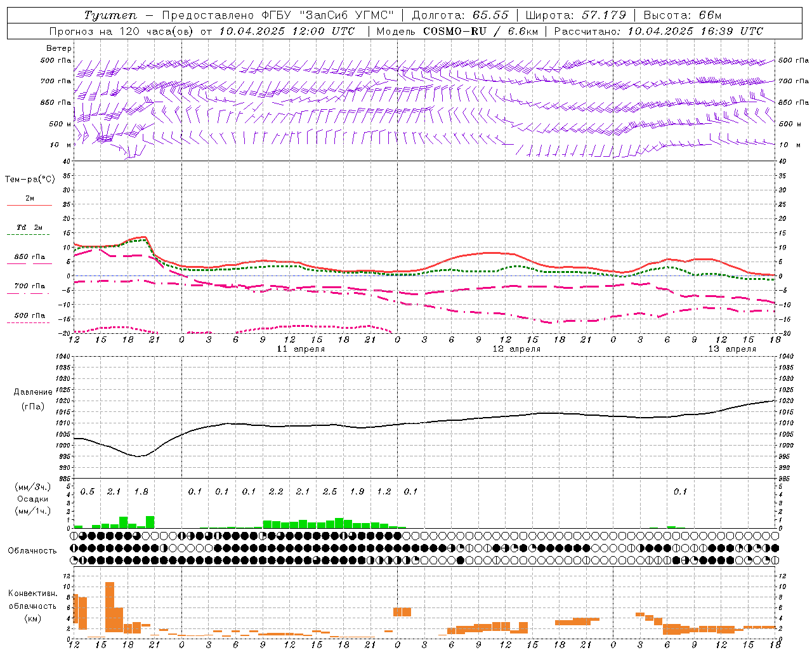Click the 13 апреля date label
This screenshot has height=650, width=812.
click(x=733, y=349)
